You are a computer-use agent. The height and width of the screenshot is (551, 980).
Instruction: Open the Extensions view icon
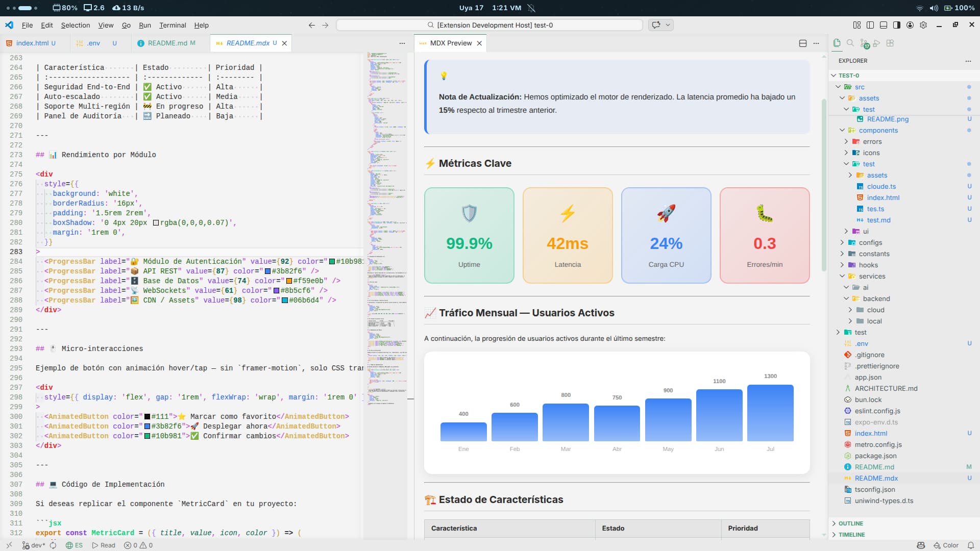tap(890, 43)
